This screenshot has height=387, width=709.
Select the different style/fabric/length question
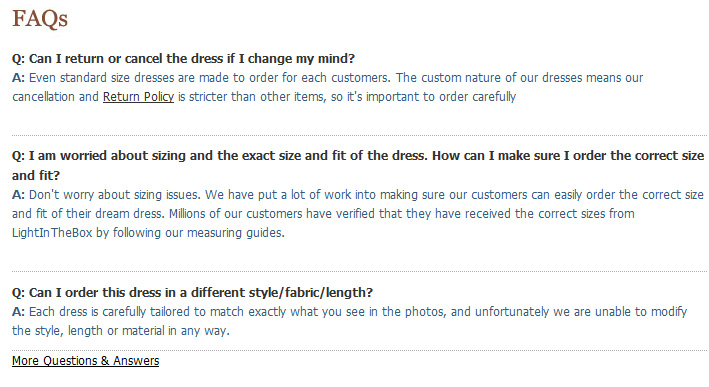click(192, 293)
